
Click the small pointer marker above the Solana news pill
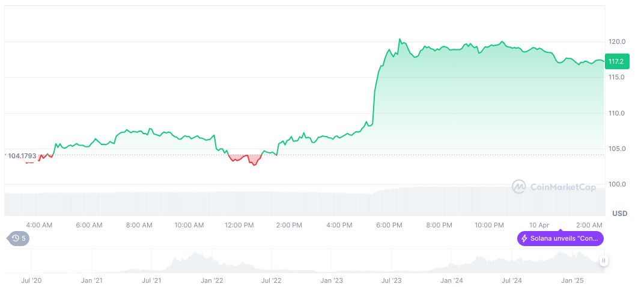tap(560, 230)
